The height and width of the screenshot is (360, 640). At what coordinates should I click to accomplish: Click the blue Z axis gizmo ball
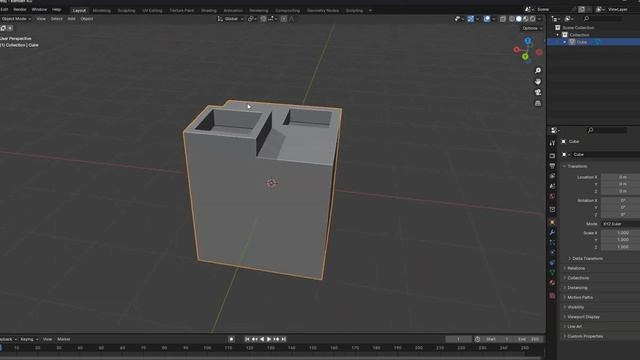click(x=528, y=41)
